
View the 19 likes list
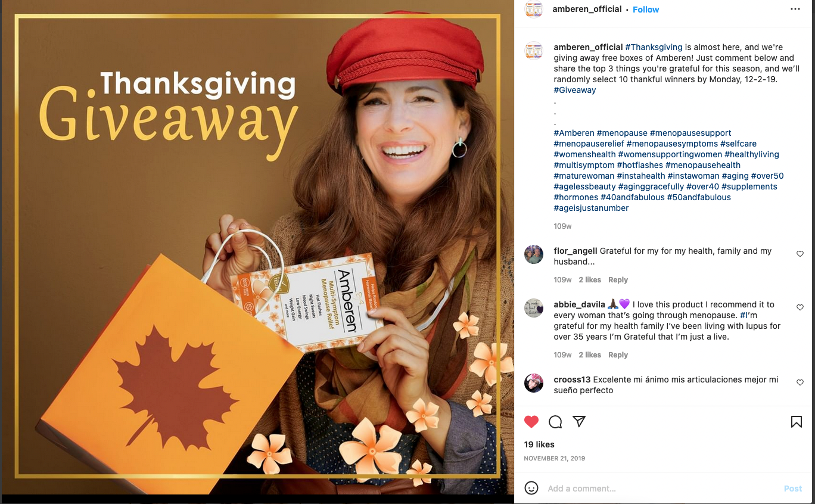pos(539,444)
